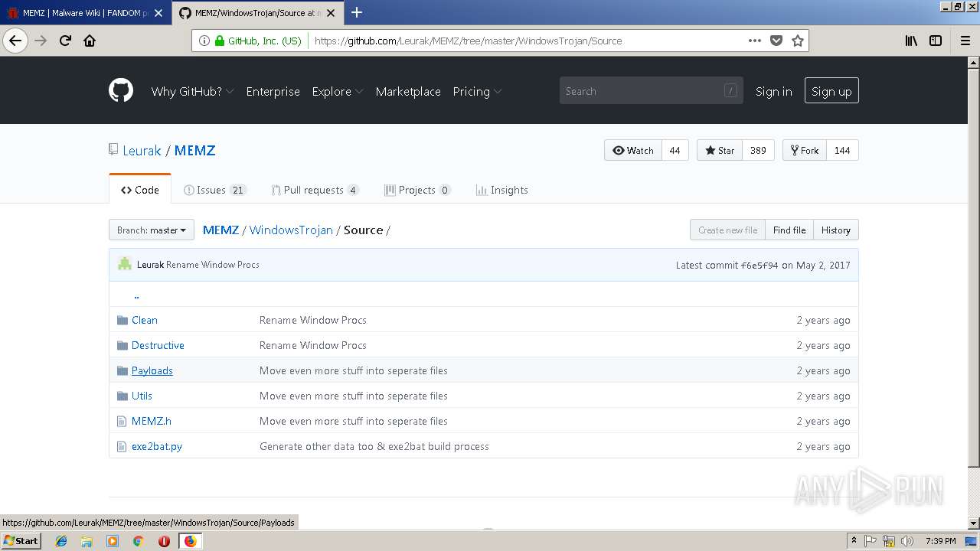The width and height of the screenshot is (980, 551).
Task: Launch Opera from the taskbar
Action: pyautogui.click(x=164, y=541)
